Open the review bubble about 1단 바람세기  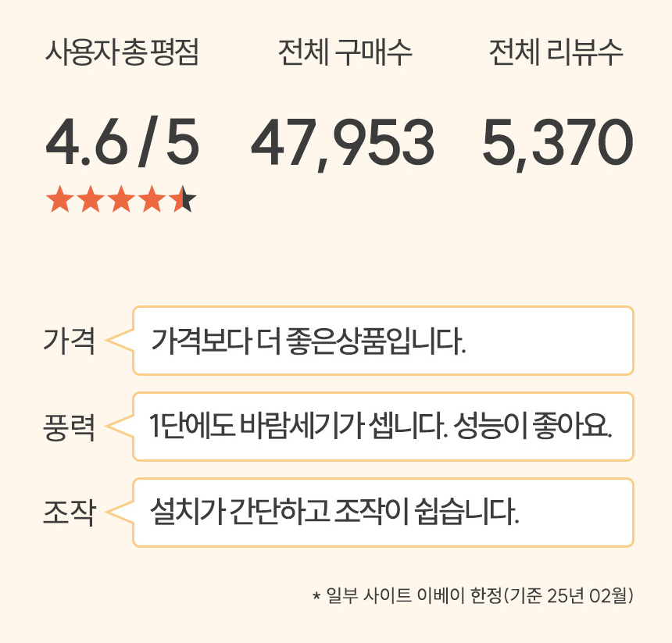tap(383, 427)
